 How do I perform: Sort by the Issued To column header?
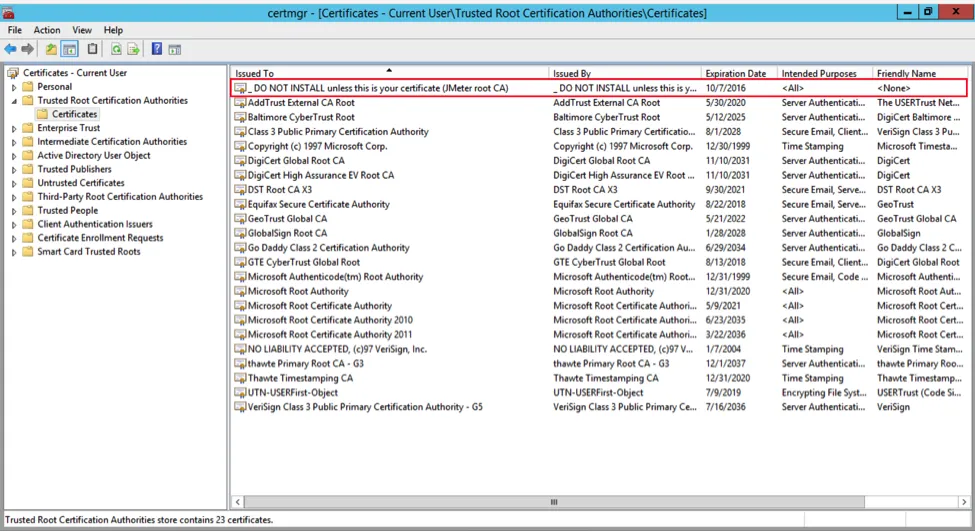pos(389,73)
